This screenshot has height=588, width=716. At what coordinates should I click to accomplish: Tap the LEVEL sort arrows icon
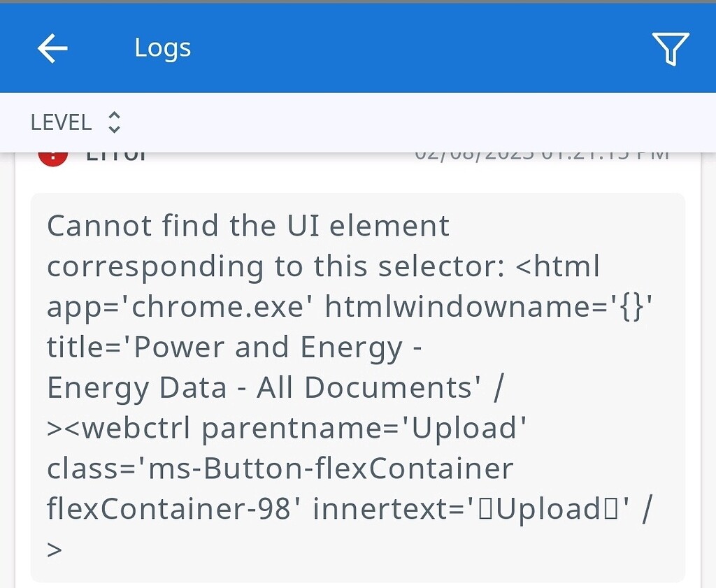tap(113, 122)
